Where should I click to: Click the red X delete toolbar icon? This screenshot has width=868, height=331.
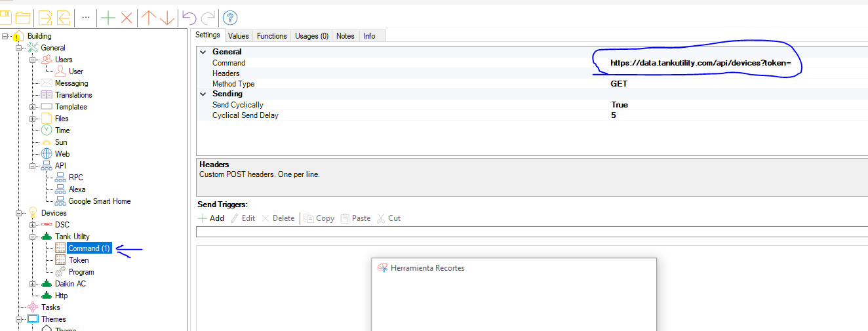127,18
